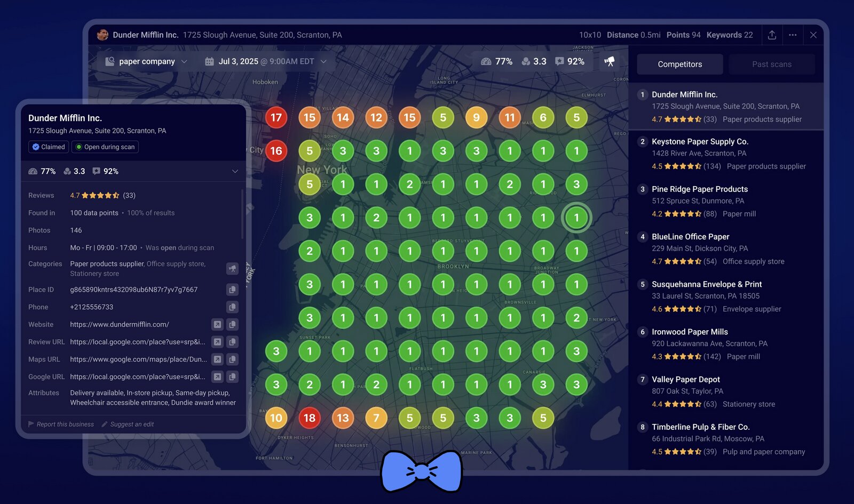Click the red map pin numbered 18
The height and width of the screenshot is (504, 854).
(310, 418)
